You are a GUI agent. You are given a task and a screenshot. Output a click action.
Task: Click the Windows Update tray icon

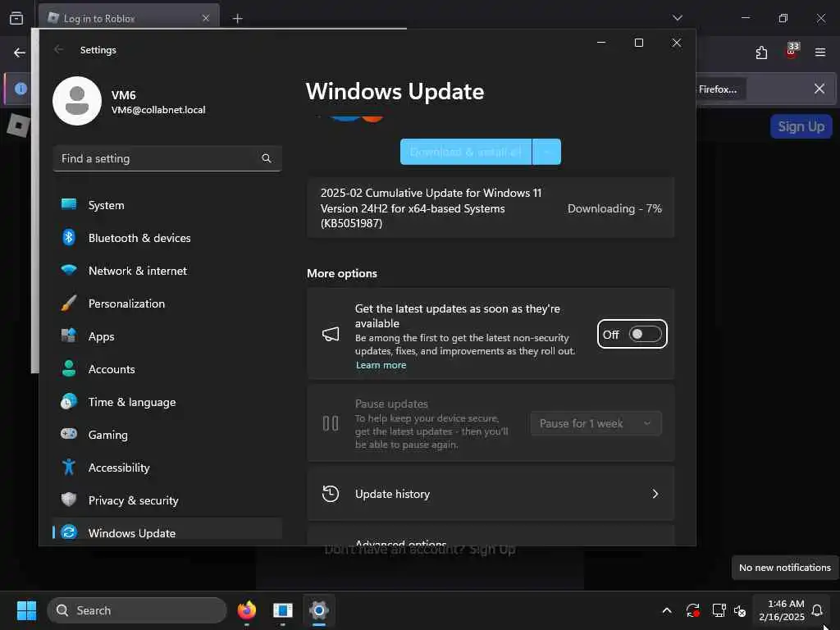click(692, 610)
